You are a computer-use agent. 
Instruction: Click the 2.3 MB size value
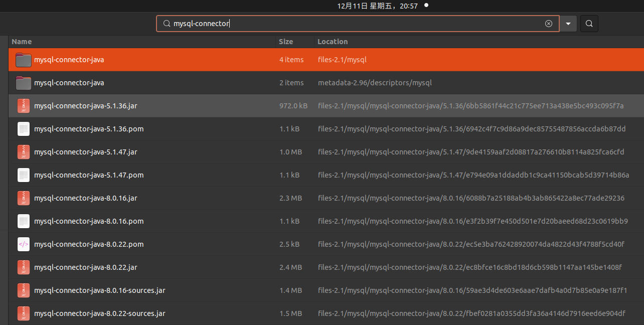(291, 198)
